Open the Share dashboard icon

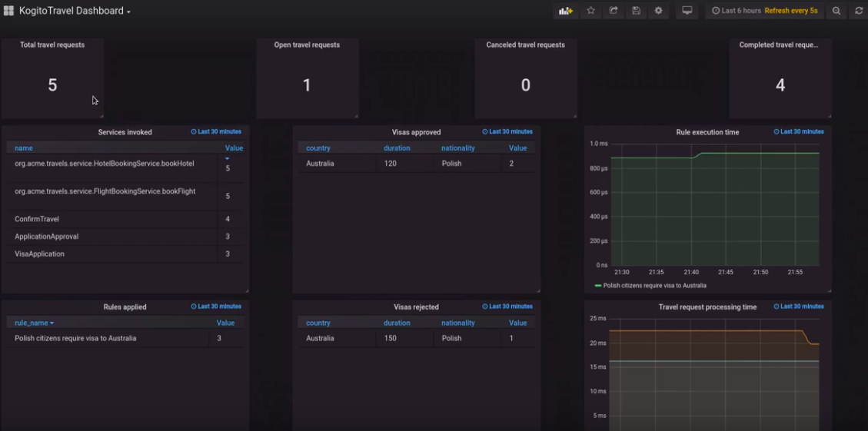[614, 11]
